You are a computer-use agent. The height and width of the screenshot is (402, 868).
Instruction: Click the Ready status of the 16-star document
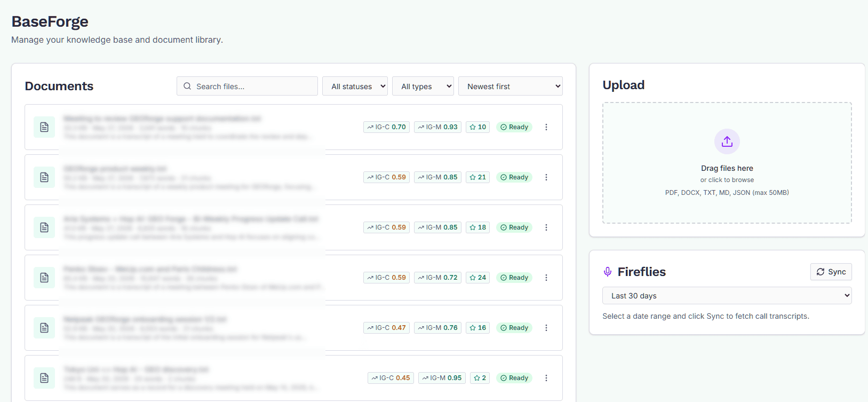click(514, 328)
